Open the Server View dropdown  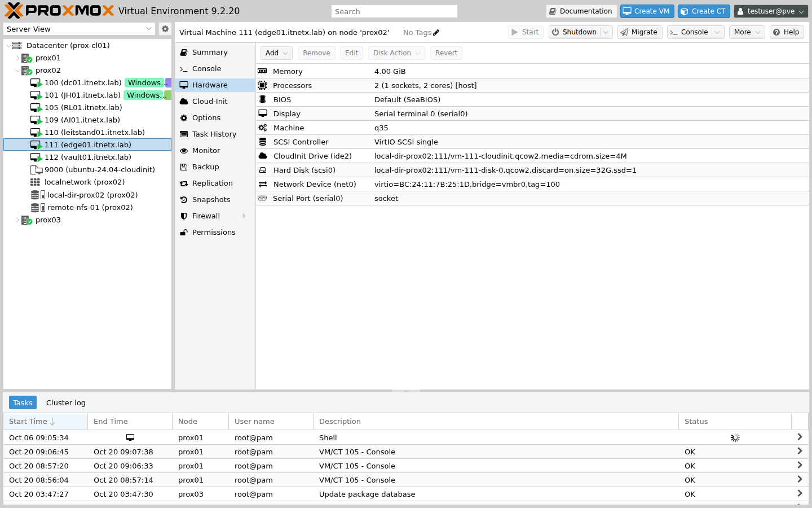coord(149,29)
